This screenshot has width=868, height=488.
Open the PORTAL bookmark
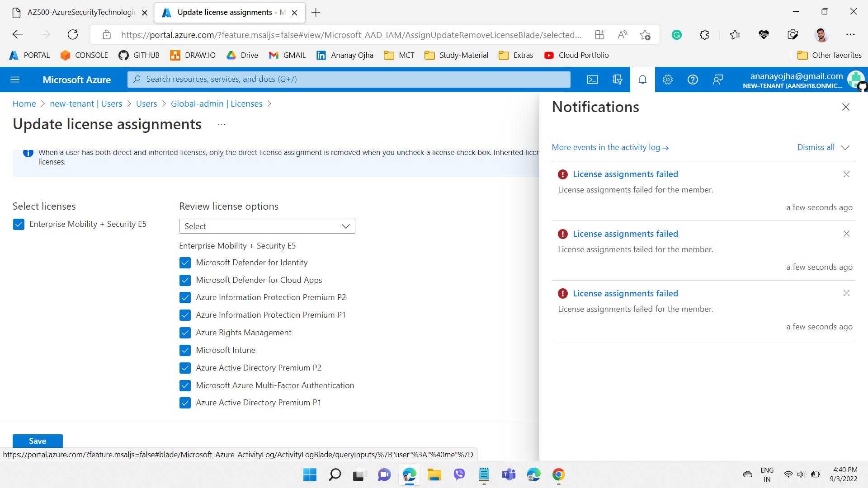coord(30,55)
